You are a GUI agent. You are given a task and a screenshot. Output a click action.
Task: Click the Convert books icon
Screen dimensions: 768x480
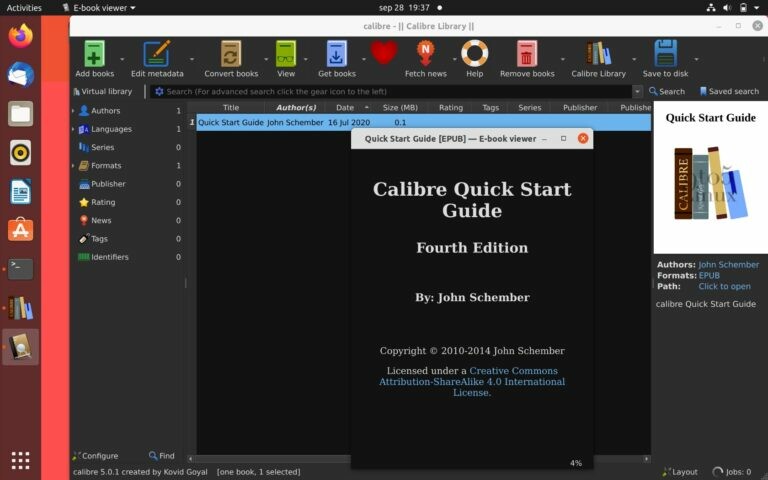coord(231,54)
